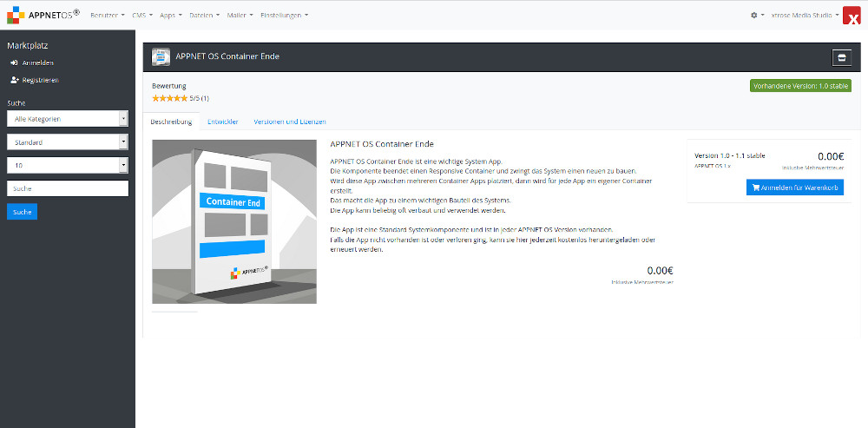Open the CMS menu
Screen dimensions: 868x428
142,16
